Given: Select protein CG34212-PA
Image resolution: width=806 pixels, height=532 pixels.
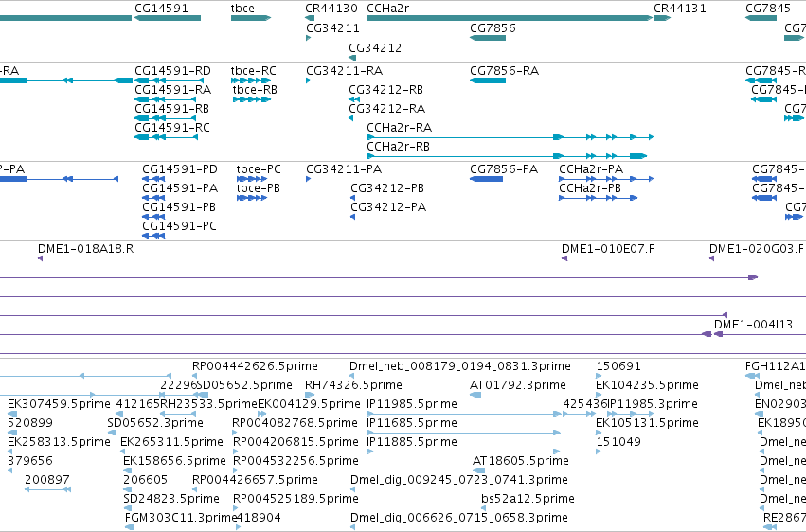Looking at the screenshot, I should tap(388, 207).
